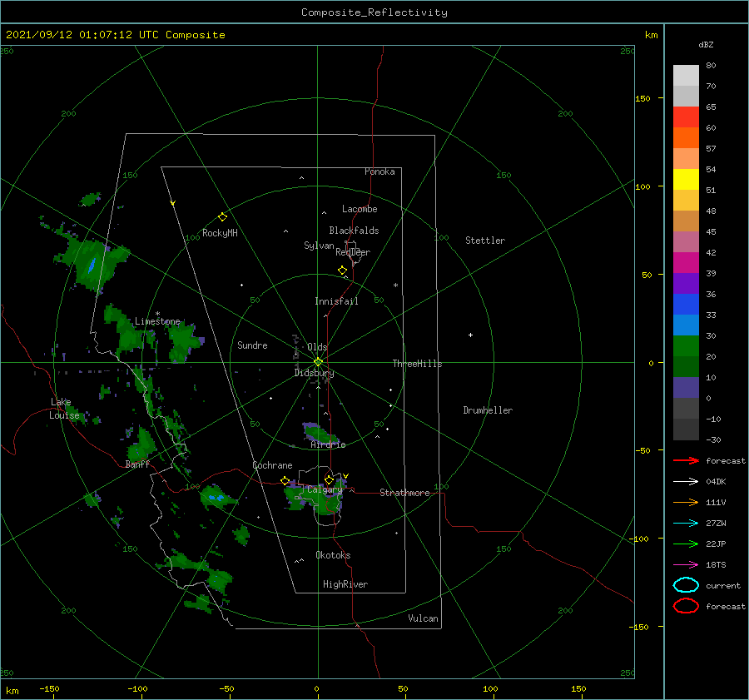This screenshot has height=700, width=749.
Task: Click the HighRiver label
Action: pos(345,584)
